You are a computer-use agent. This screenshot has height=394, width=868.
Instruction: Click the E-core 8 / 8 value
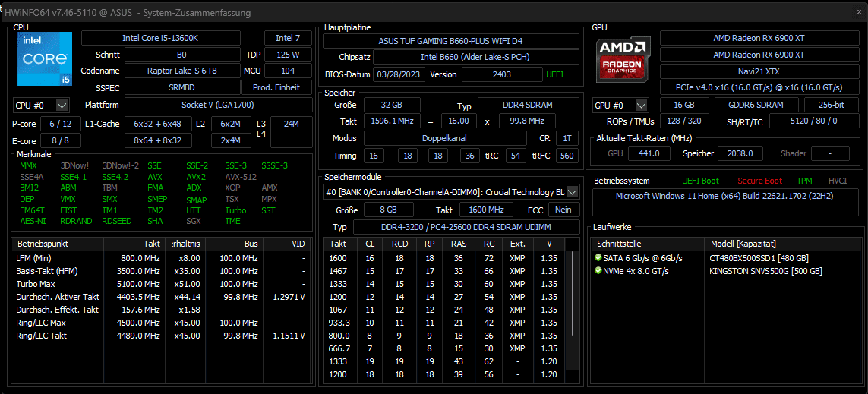60,140
